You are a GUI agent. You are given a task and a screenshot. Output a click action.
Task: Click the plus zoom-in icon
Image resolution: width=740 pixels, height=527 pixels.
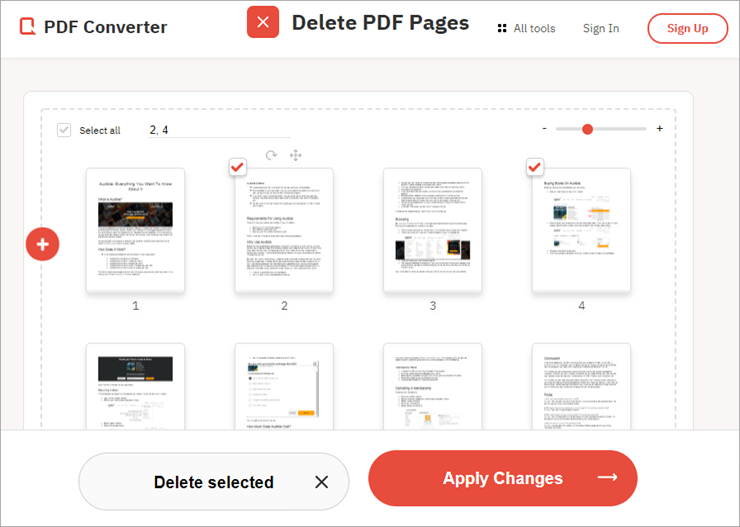(659, 129)
